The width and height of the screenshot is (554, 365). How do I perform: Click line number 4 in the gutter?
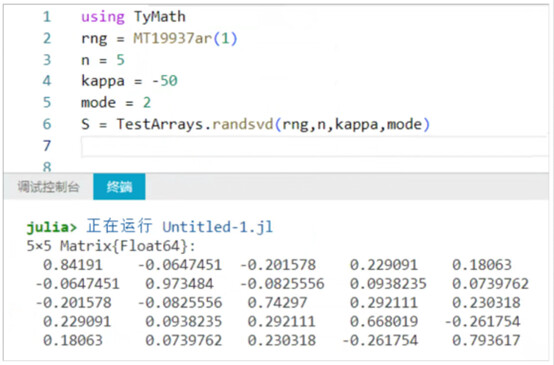[x=47, y=81]
